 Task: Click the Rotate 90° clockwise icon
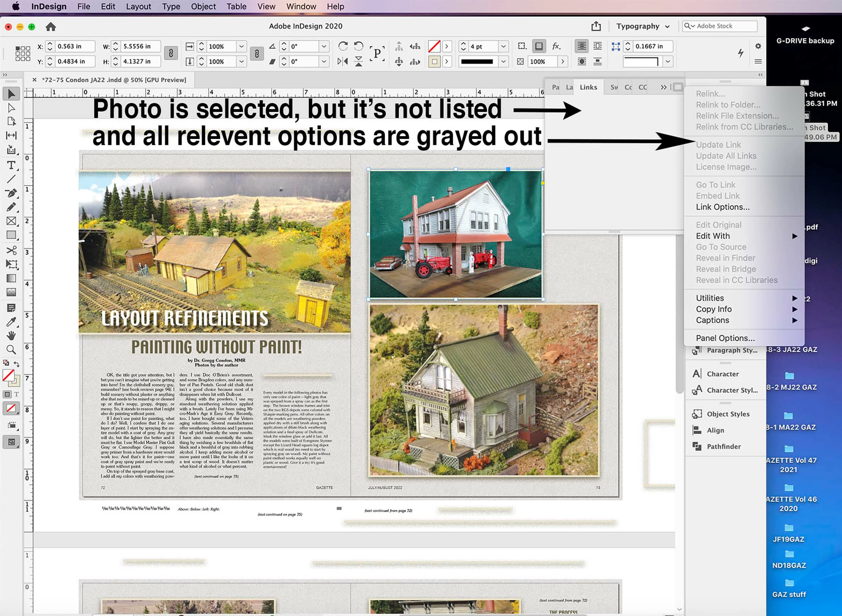343,46
